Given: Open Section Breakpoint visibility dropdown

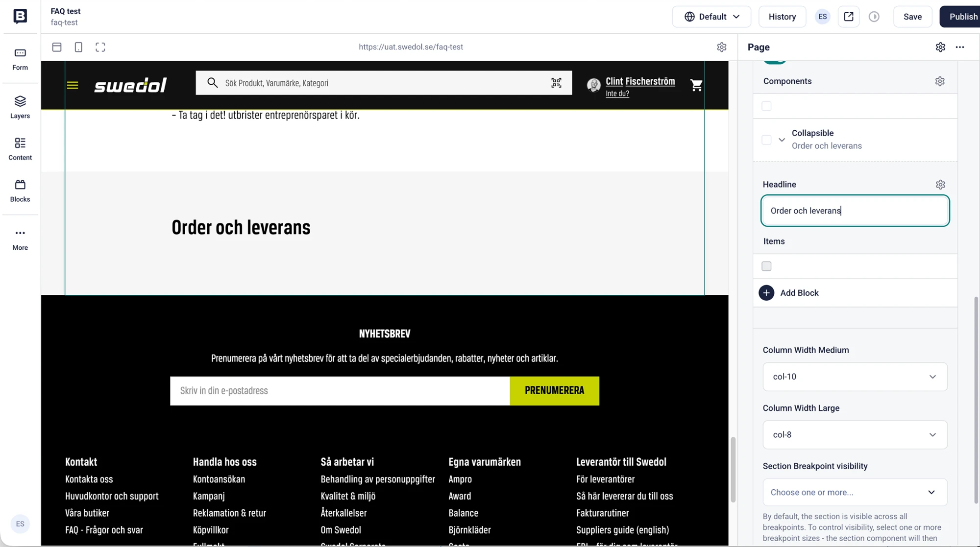Looking at the screenshot, I should (855, 492).
